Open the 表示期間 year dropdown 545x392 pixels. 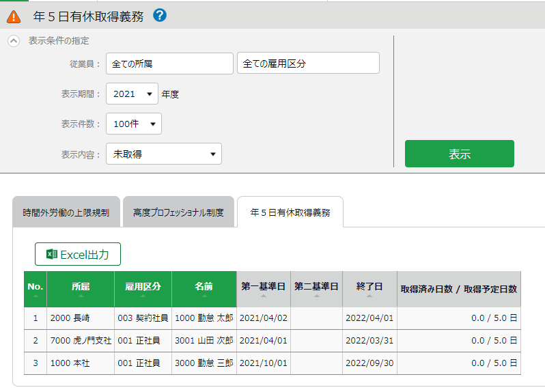132,94
